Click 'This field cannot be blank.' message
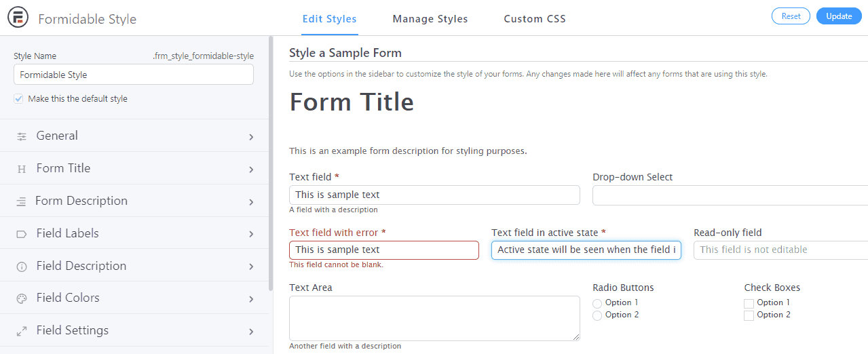This screenshot has width=868, height=354. (336, 265)
